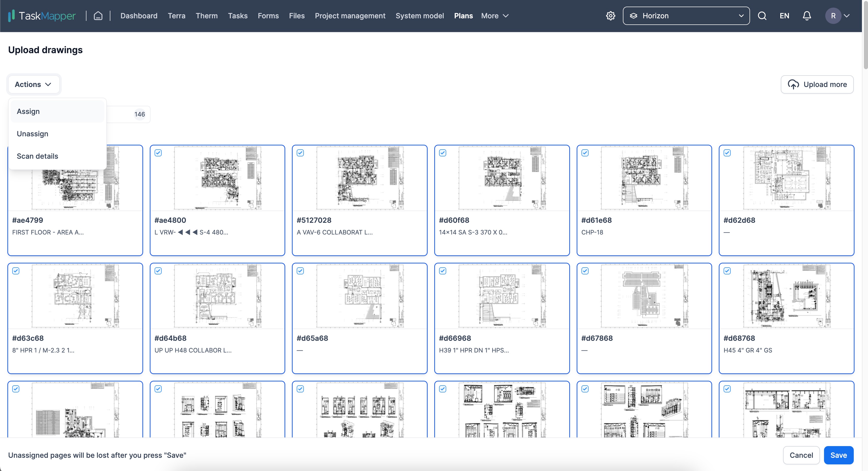Open Therm in navigation
The width and height of the screenshot is (868, 471).
tap(206, 16)
